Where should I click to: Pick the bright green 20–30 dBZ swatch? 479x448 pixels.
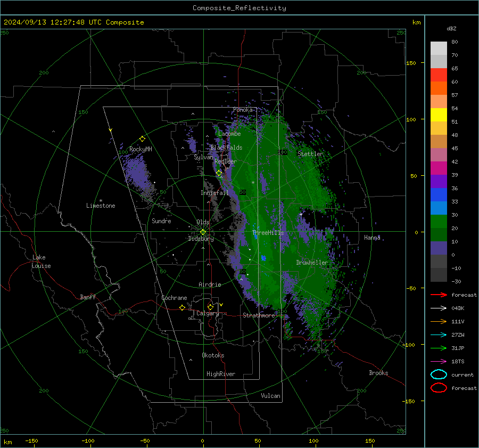tap(439, 222)
